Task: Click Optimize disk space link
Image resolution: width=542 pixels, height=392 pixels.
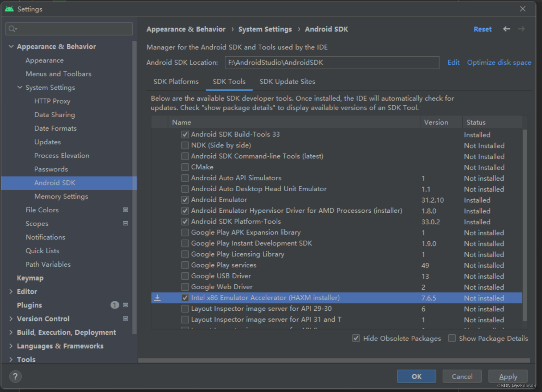Action: pos(499,62)
